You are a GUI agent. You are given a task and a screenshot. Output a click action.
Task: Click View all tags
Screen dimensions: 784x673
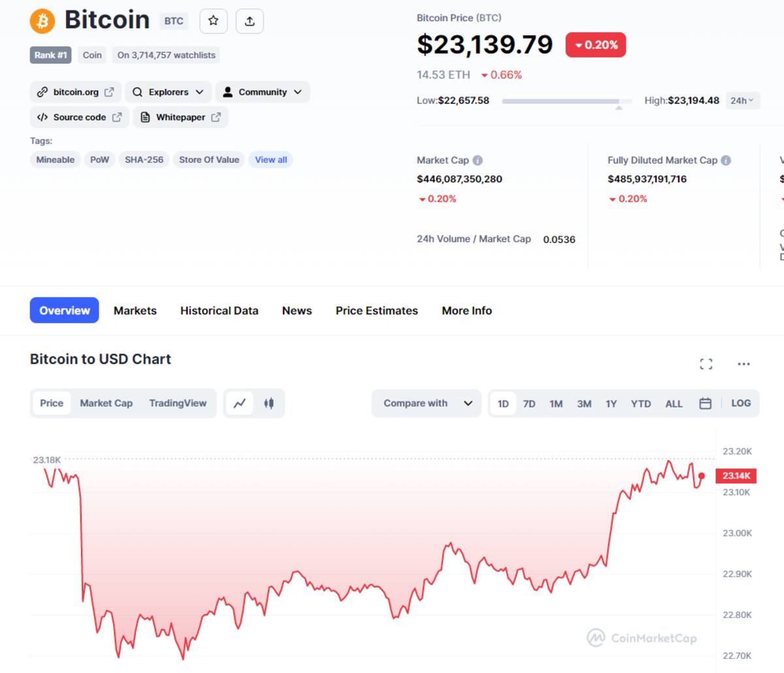[270, 159]
